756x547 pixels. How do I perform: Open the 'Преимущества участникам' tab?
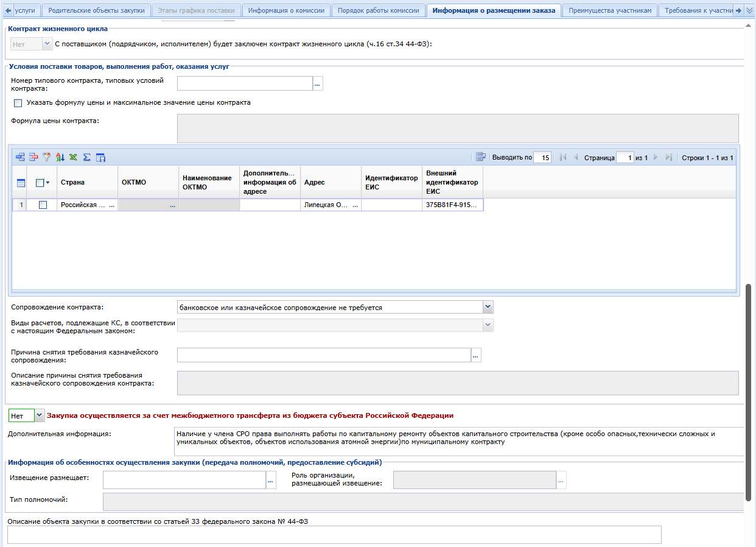610,10
